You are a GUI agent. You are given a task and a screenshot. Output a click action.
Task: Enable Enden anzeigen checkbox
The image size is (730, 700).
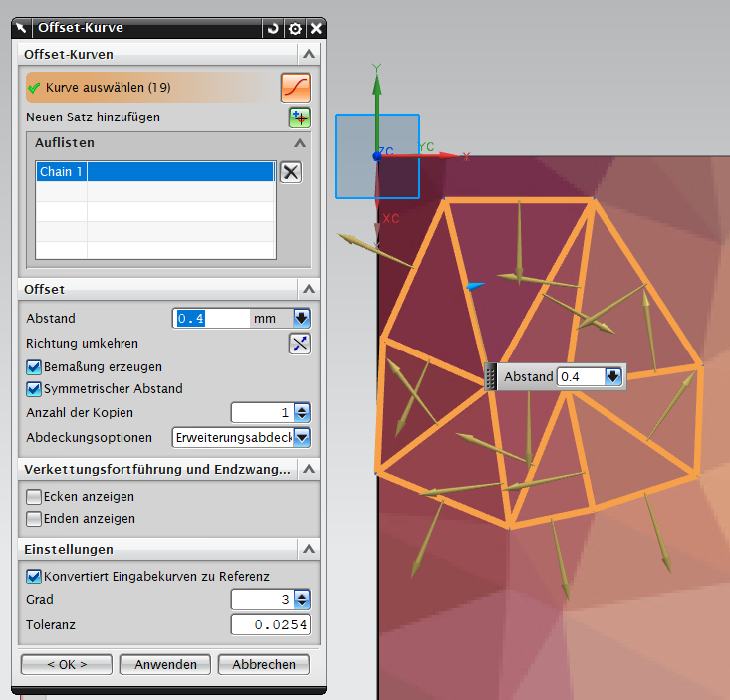coord(34,519)
